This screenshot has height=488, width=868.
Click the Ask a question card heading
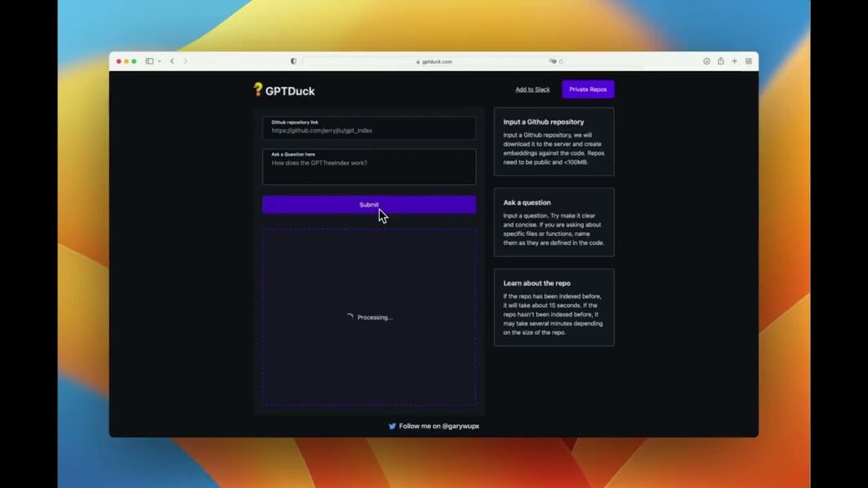[527, 202]
